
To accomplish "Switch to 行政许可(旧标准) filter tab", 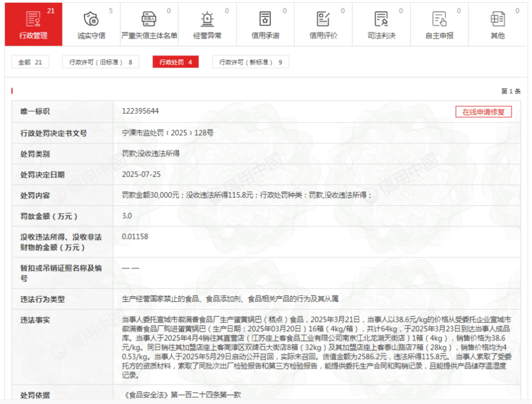I will point(100,62).
